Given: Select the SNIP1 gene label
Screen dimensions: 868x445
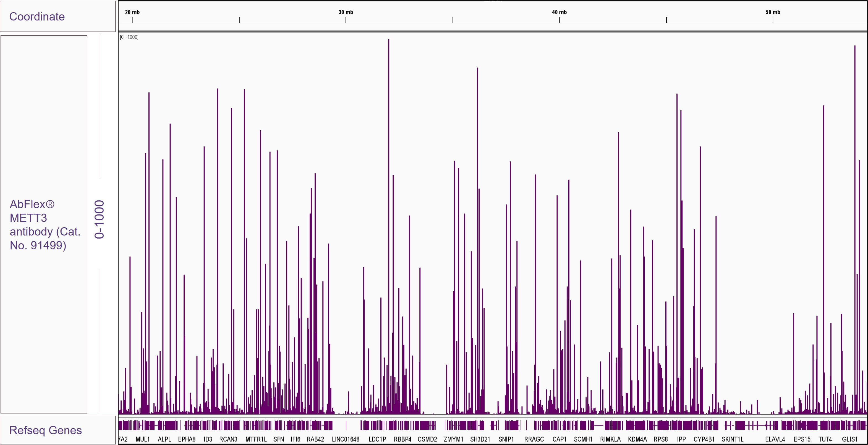Looking at the screenshot, I should (506, 439).
